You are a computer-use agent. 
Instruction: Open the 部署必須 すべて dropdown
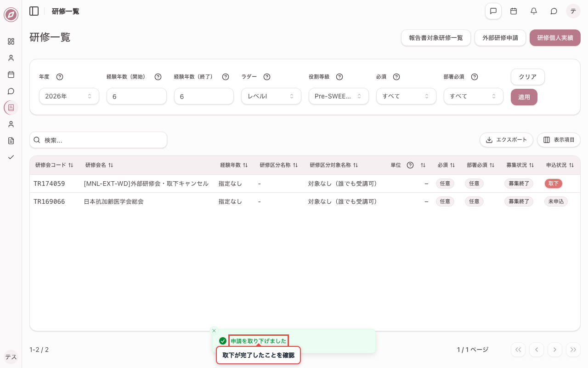[474, 96]
